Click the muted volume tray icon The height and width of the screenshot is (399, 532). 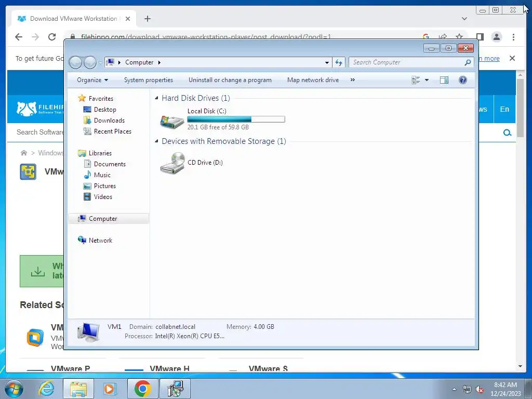[480, 389]
